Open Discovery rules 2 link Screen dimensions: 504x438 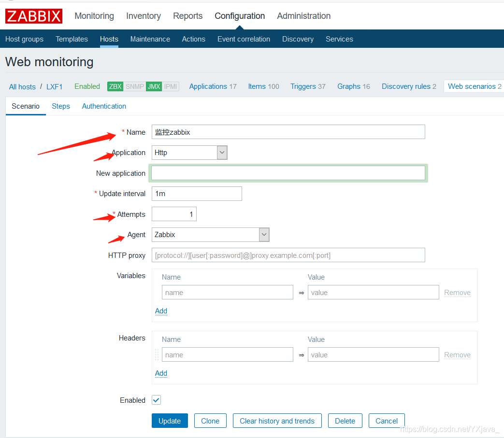tap(409, 86)
